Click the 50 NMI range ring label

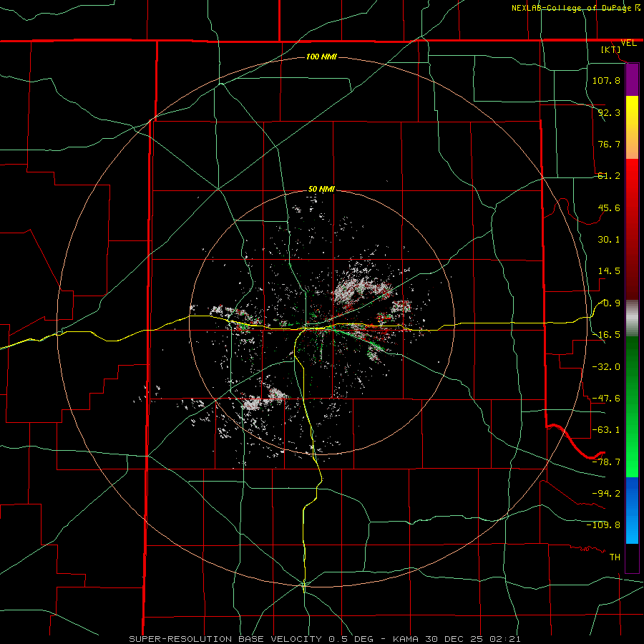click(x=321, y=190)
